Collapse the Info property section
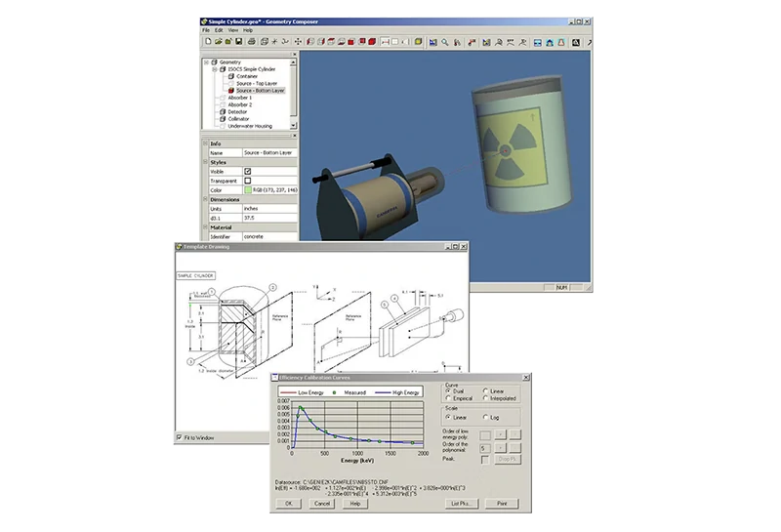 [x=205, y=143]
